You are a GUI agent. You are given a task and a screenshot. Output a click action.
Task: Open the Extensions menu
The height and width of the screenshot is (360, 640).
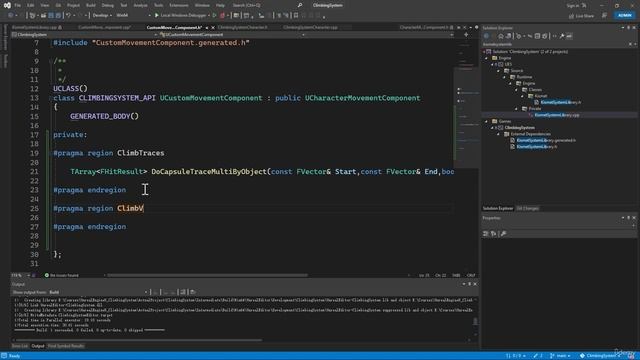coord(179,5)
